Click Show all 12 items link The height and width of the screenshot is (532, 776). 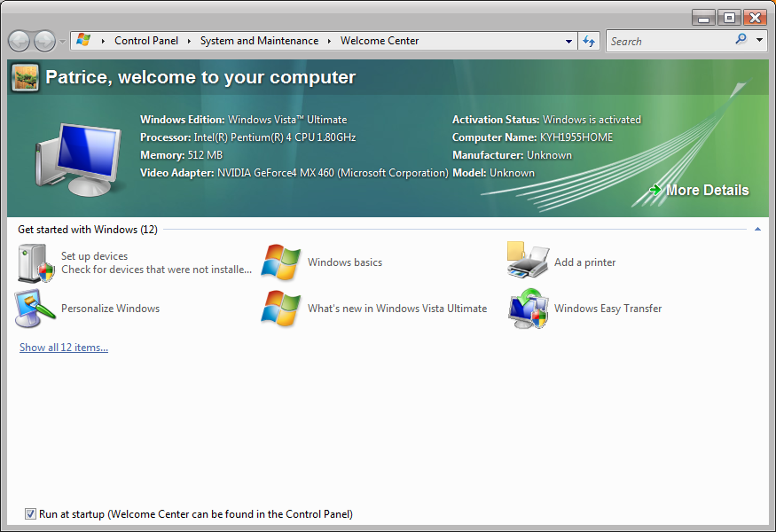click(64, 348)
